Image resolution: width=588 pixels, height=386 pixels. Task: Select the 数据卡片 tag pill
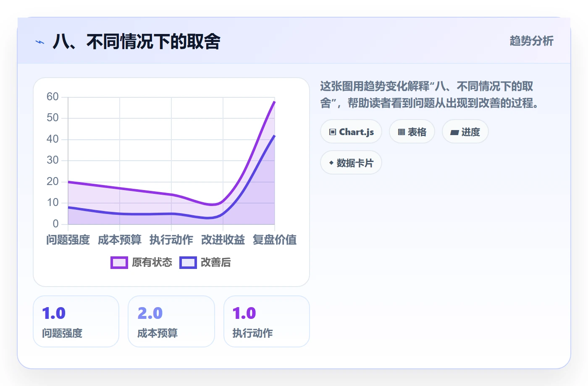pyautogui.click(x=351, y=163)
